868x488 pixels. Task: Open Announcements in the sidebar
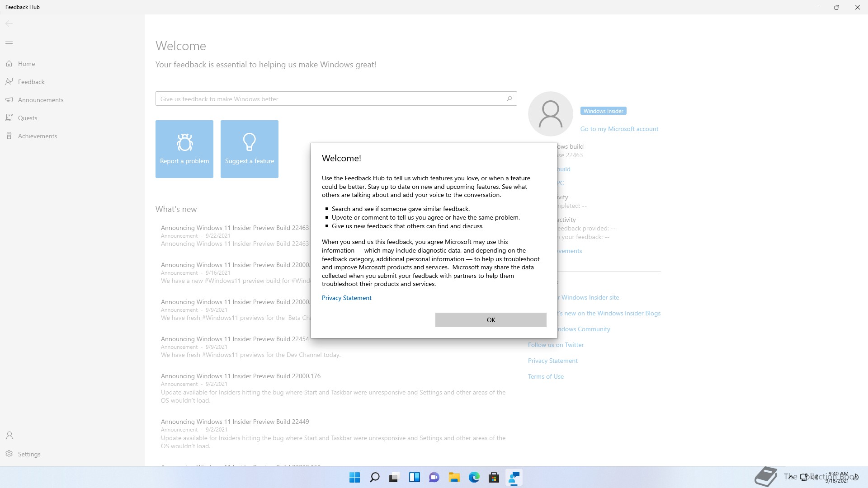click(72, 100)
